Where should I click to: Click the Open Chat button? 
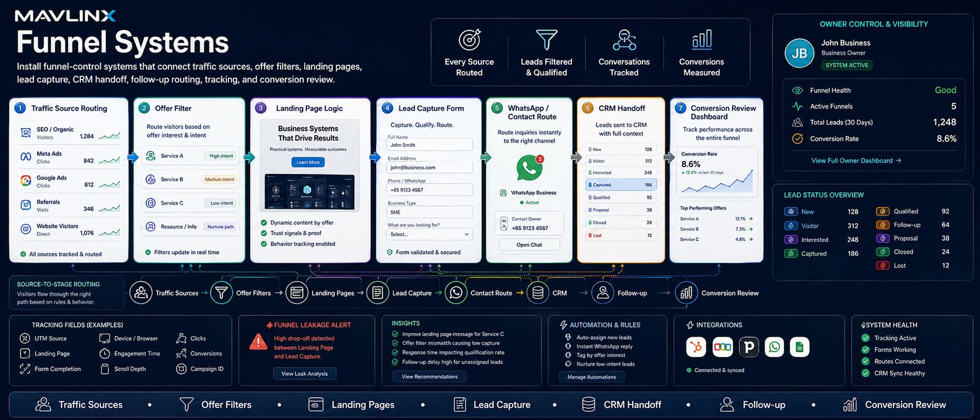coord(529,245)
